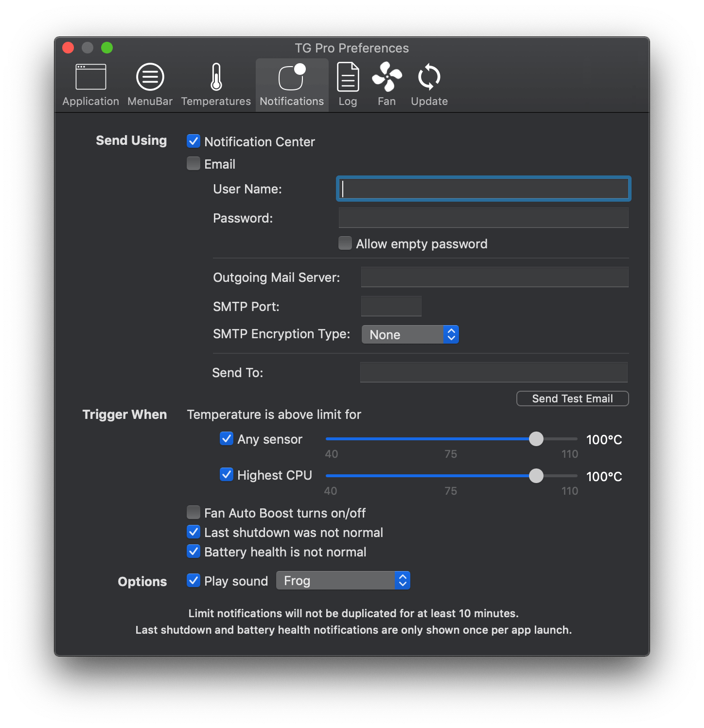
Task: Disable the Play sound checkbox
Action: pyautogui.click(x=194, y=581)
